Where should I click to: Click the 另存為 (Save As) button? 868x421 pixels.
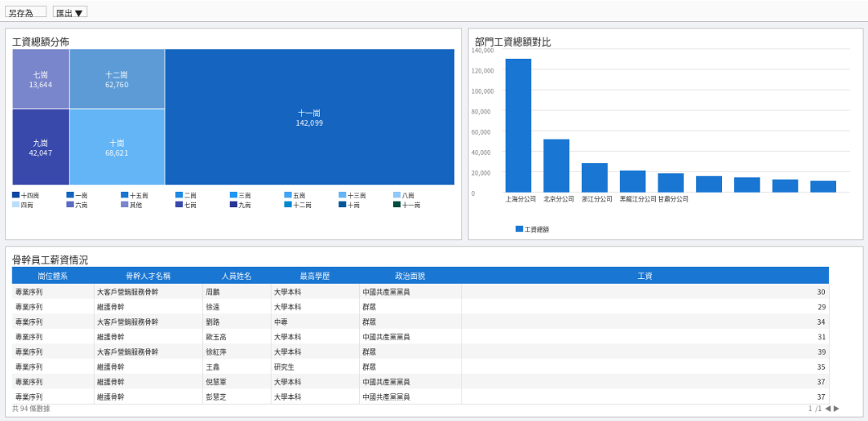(25, 12)
